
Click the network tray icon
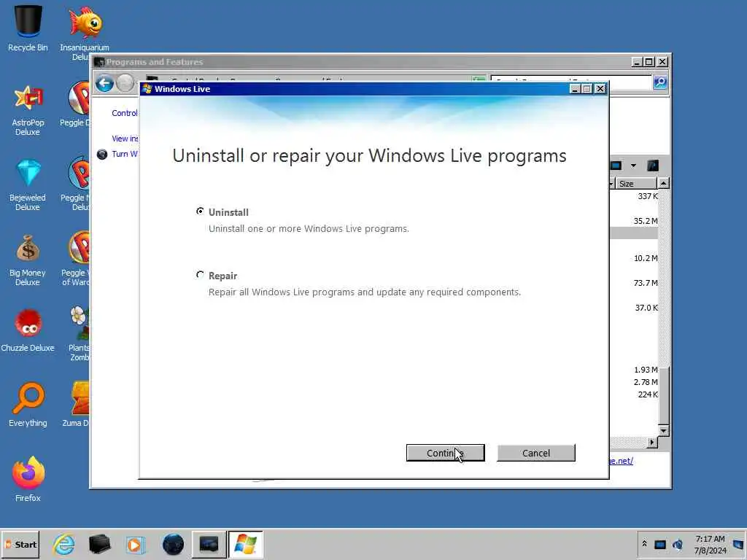pos(659,544)
